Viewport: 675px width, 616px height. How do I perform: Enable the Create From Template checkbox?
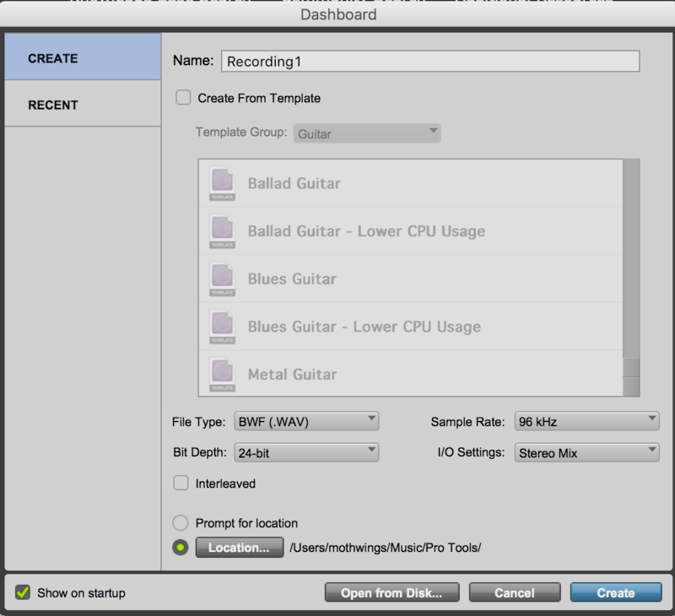(183, 98)
